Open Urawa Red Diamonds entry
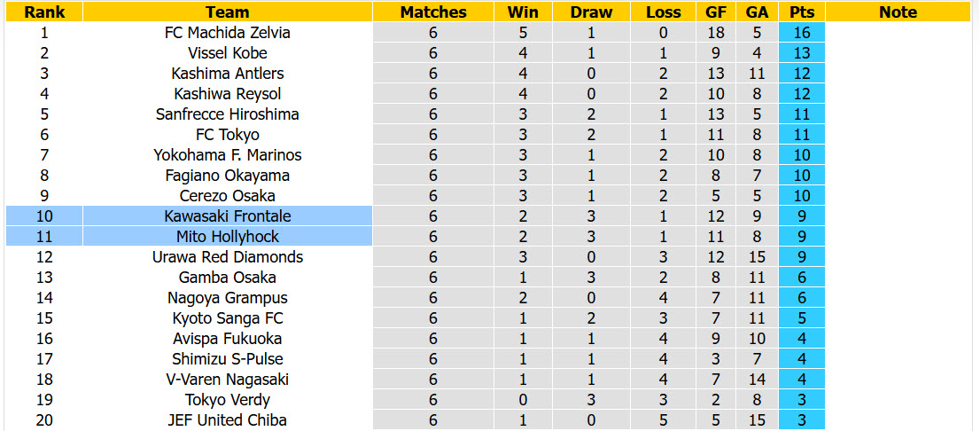Viewport: 980px width, 431px height. point(228,257)
